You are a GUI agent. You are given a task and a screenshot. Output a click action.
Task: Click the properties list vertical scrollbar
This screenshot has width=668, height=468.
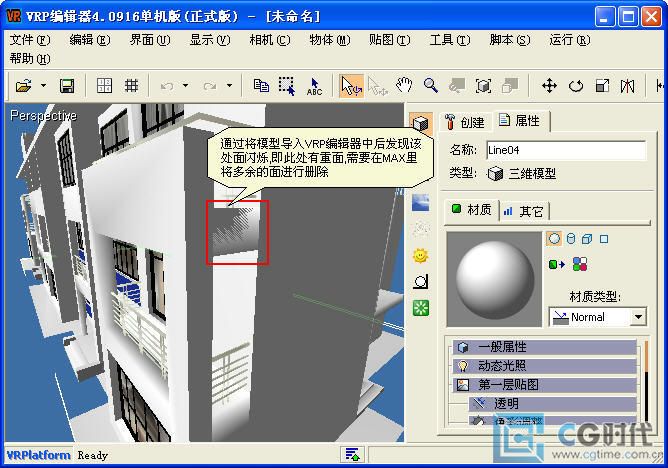646,382
